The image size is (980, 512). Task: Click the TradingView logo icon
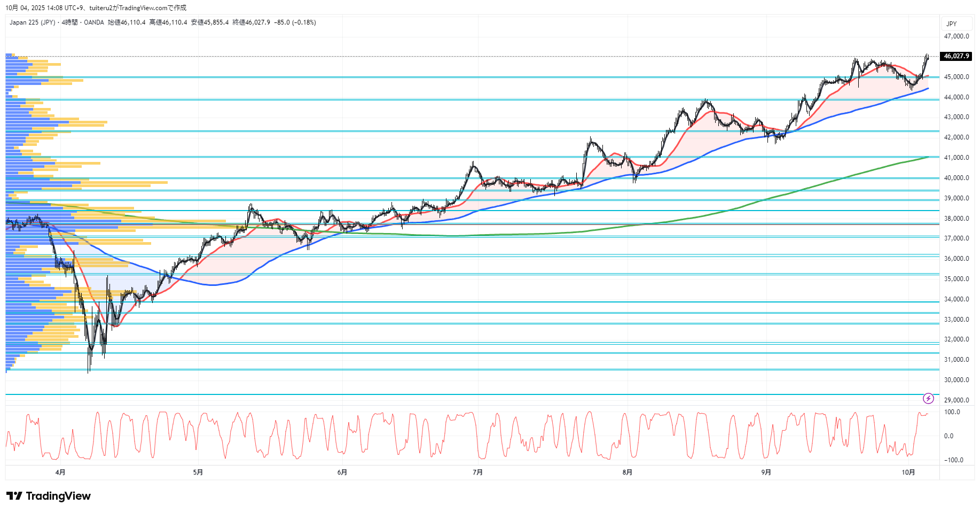coord(14,496)
